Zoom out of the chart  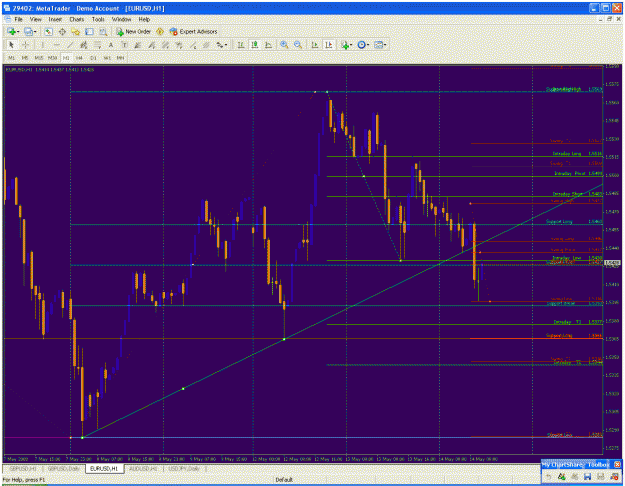coord(298,45)
